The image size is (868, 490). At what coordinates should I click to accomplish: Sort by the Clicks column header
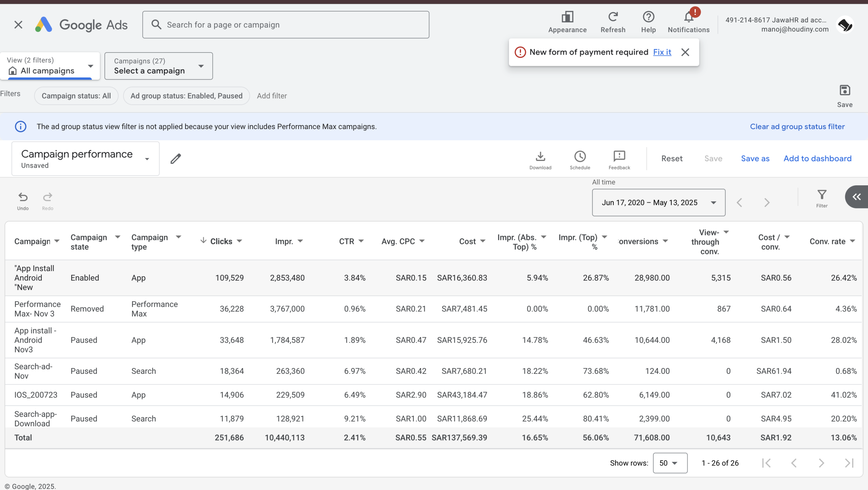pos(221,241)
